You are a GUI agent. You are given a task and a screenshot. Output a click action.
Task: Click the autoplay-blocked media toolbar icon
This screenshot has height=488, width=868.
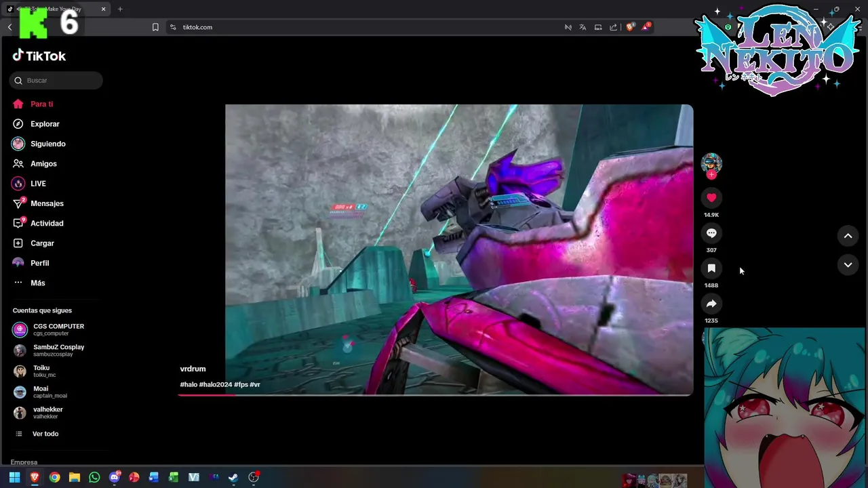[568, 27]
